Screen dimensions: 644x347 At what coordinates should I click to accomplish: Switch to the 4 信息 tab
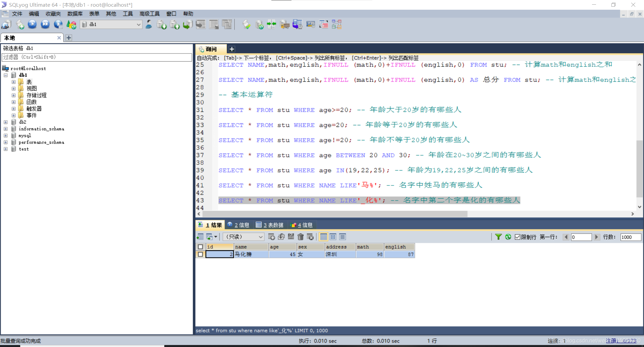(x=302, y=225)
